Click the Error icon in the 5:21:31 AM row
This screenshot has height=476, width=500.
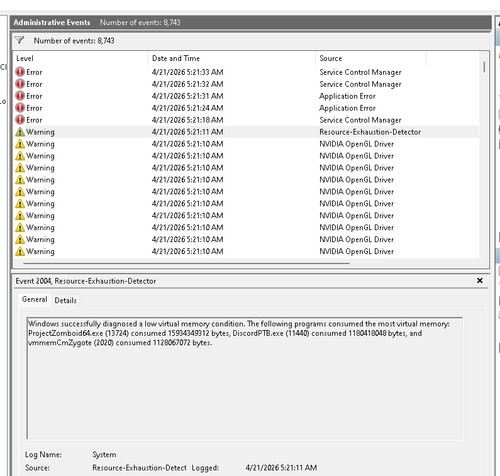[20, 96]
